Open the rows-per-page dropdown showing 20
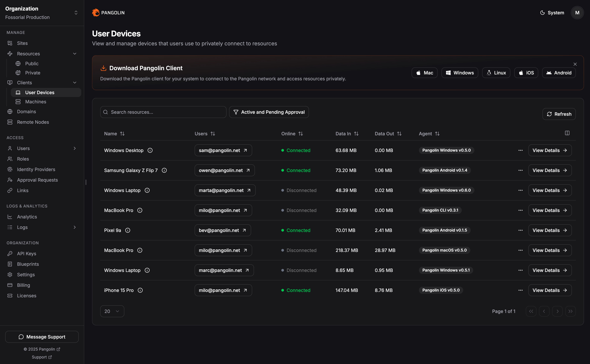The image size is (590, 364). (112, 311)
